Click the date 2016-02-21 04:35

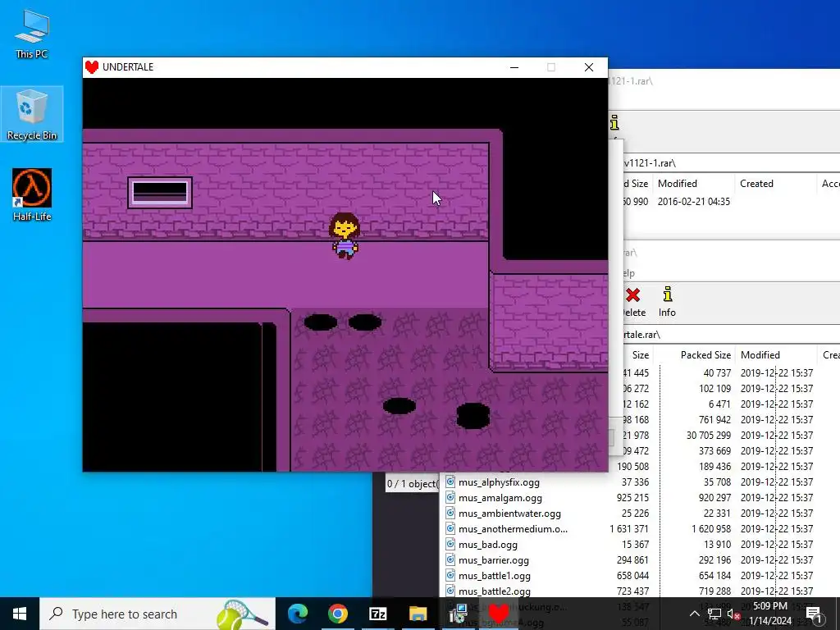[694, 202]
